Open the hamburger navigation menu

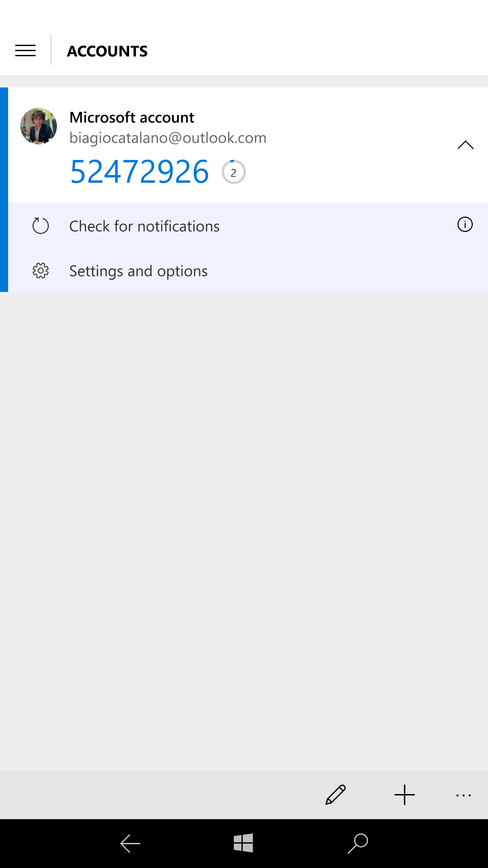point(25,51)
